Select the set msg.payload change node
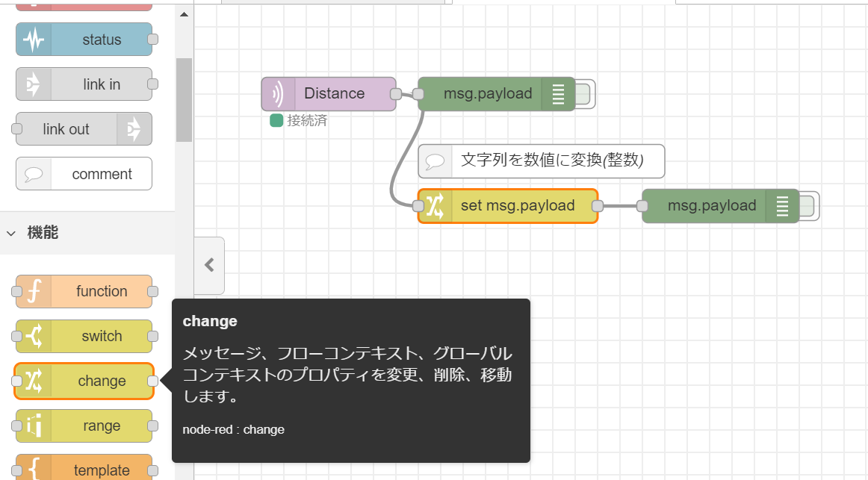868x480 pixels. click(x=508, y=205)
